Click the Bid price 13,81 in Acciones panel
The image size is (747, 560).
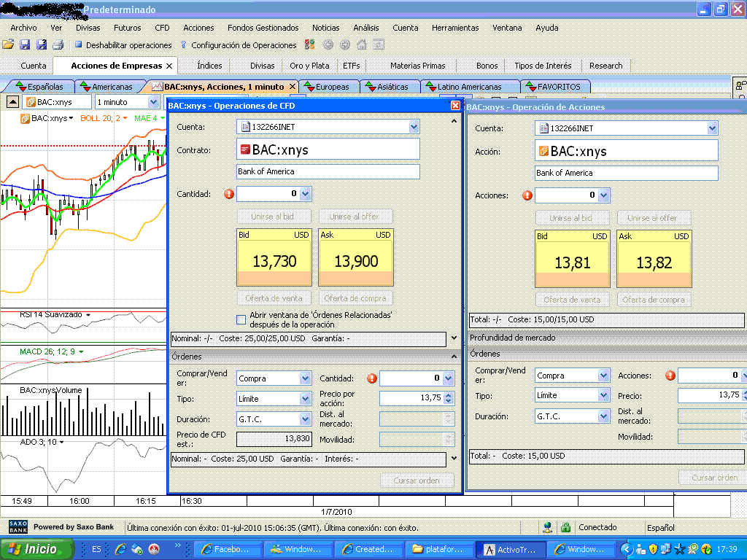573,262
